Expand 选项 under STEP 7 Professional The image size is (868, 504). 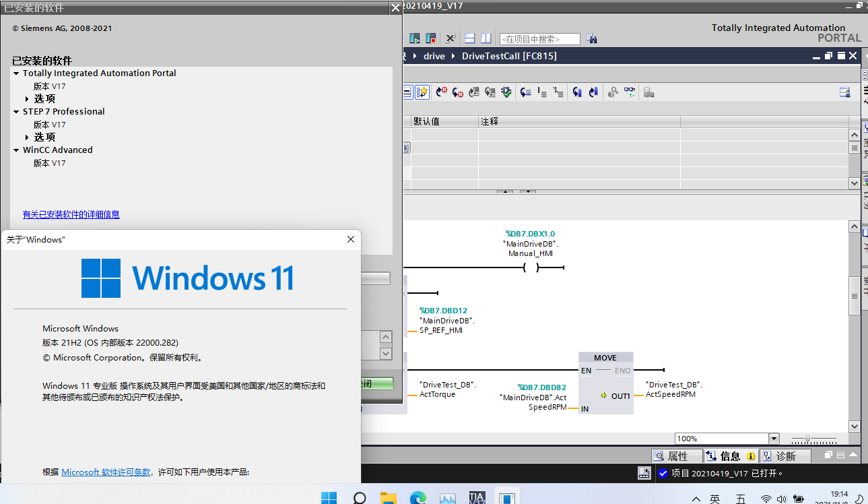click(27, 137)
